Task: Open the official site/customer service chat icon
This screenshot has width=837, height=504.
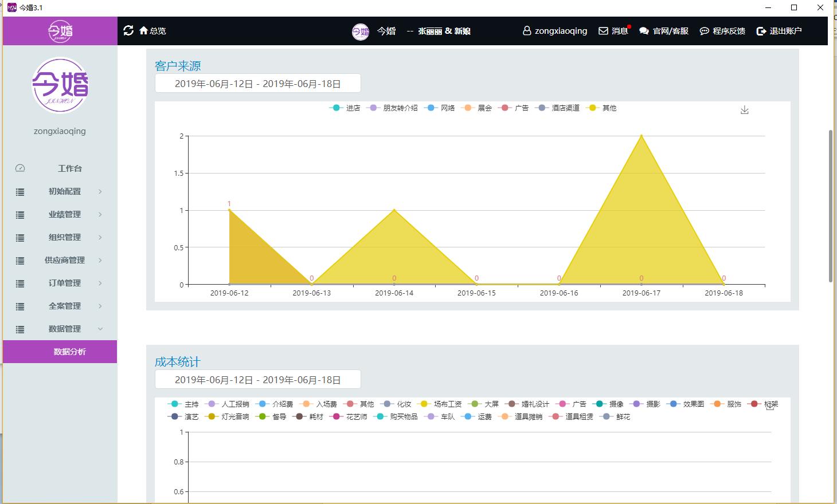Action: (644, 31)
